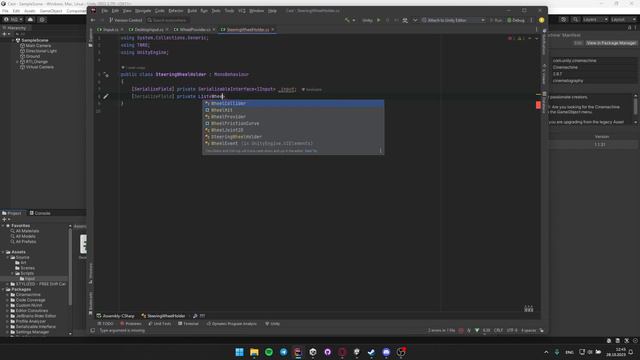
Task: Close the SteeringWheelHolder.cs tab
Action: (x=273, y=30)
